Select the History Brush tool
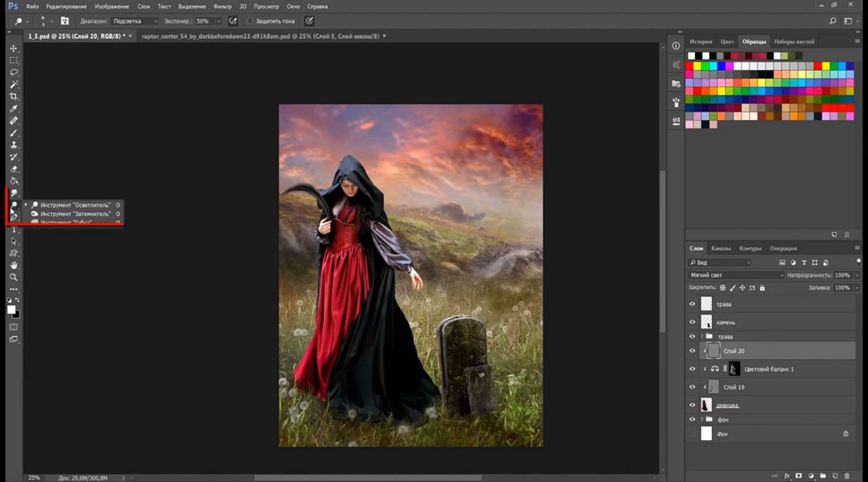The width and height of the screenshot is (868, 482). pyautogui.click(x=14, y=157)
